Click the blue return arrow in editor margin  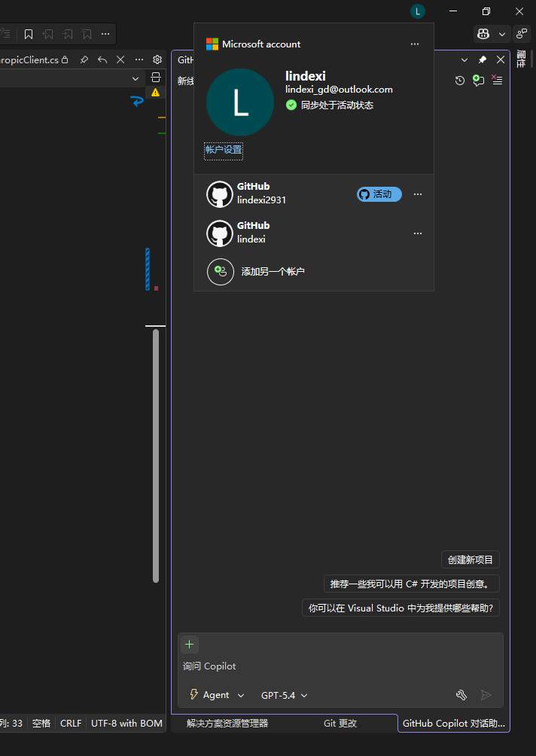(x=137, y=101)
